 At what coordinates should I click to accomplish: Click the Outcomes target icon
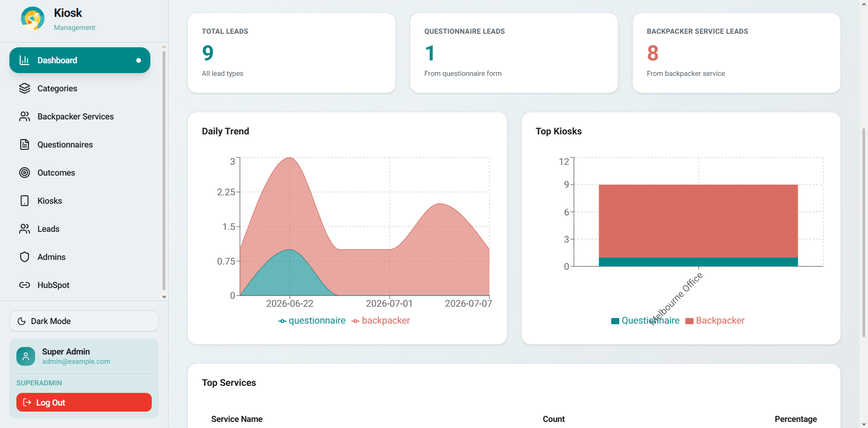(25, 173)
